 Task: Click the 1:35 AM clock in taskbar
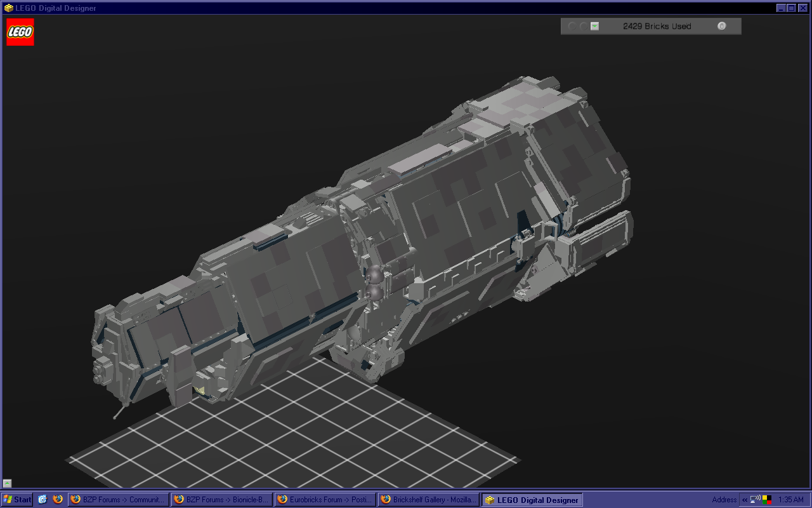(790, 500)
